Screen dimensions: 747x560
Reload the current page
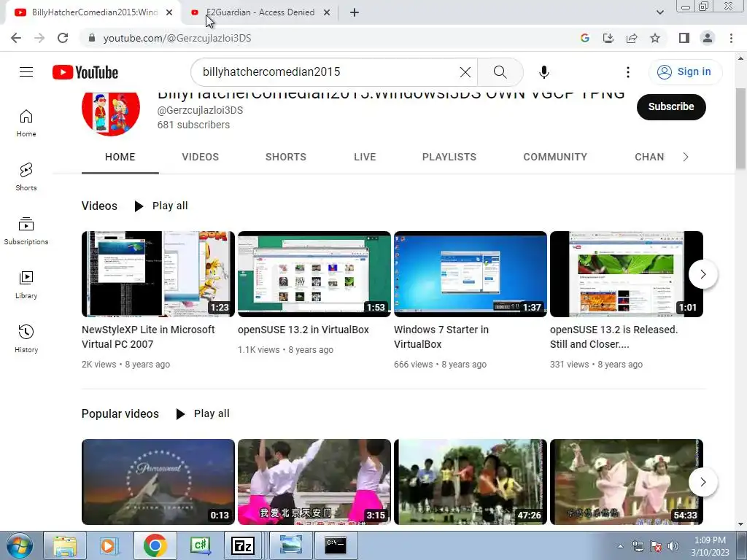pyautogui.click(x=63, y=38)
